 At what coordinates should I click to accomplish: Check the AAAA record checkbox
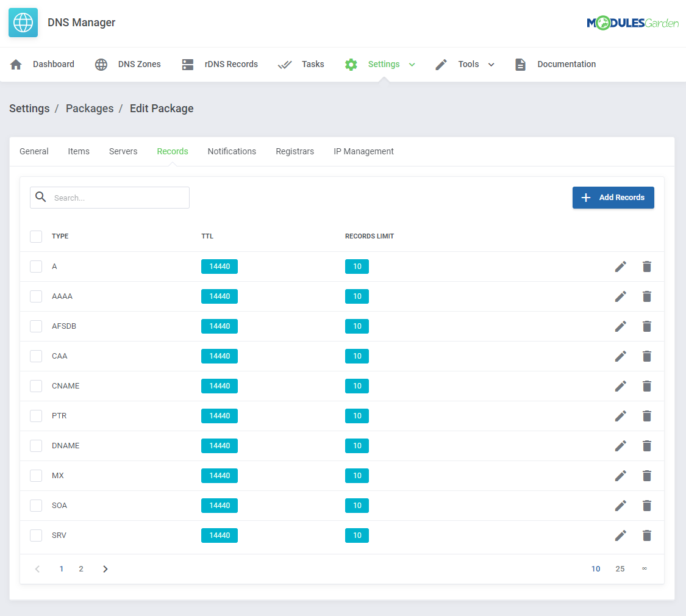tap(36, 296)
